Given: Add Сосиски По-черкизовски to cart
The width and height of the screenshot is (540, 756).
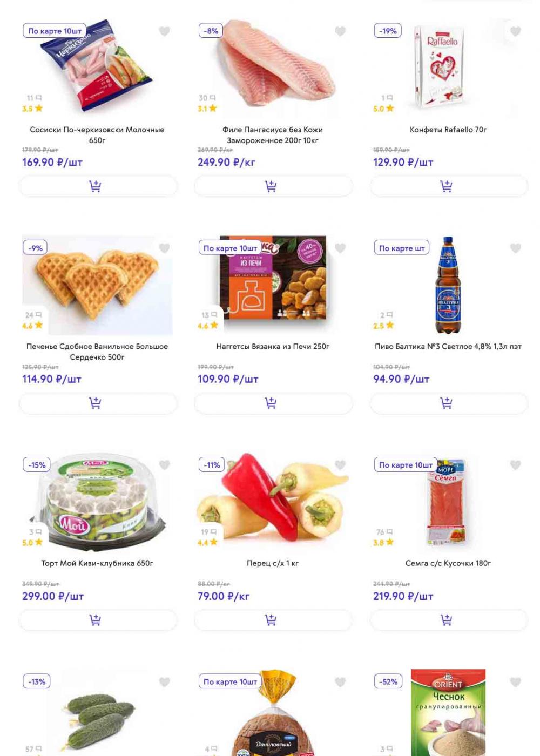Looking at the screenshot, I should 98,186.
